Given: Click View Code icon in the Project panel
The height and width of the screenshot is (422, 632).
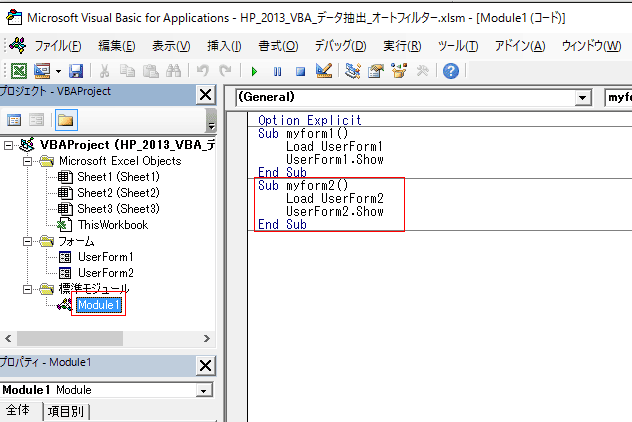Looking at the screenshot, I should (x=14, y=120).
